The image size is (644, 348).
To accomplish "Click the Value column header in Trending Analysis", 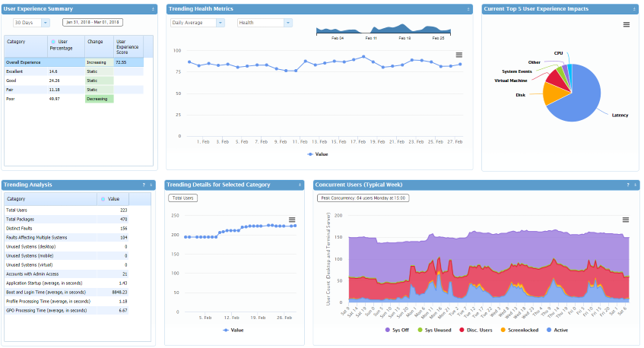I will [113, 199].
